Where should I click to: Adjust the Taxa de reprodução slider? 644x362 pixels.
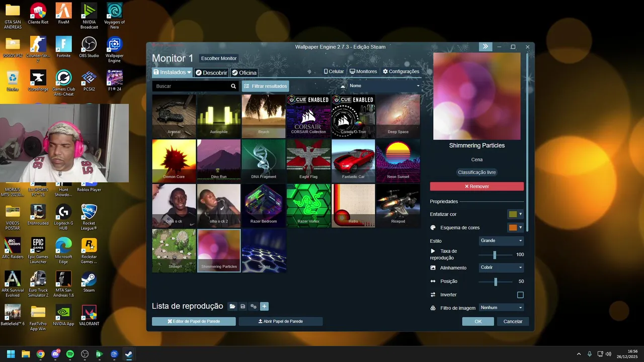pyautogui.click(x=495, y=255)
